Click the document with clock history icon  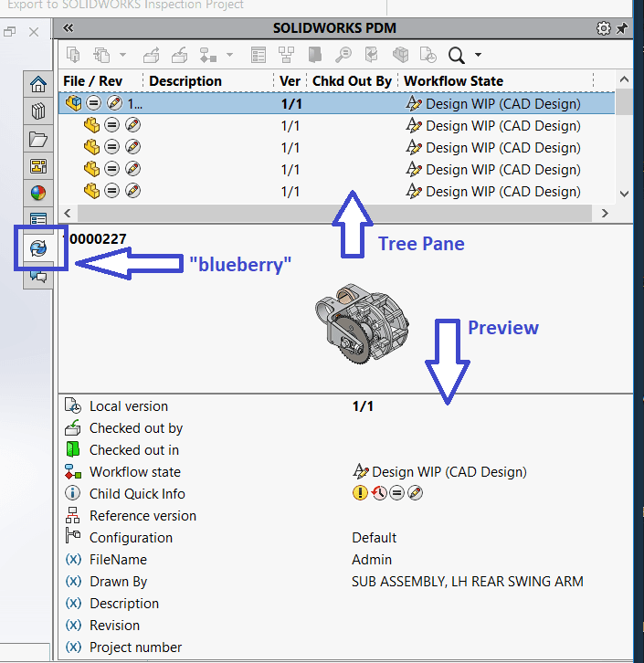pyautogui.click(x=428, y=55)
